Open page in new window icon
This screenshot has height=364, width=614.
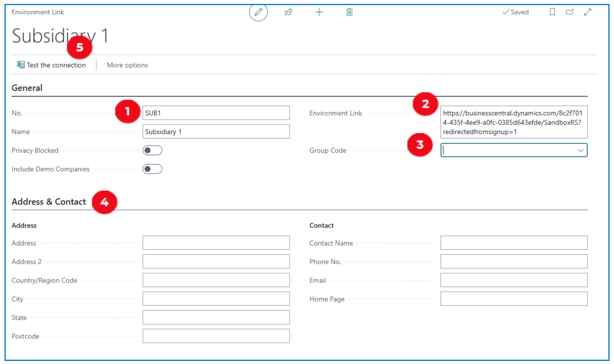tap(569, 12)
